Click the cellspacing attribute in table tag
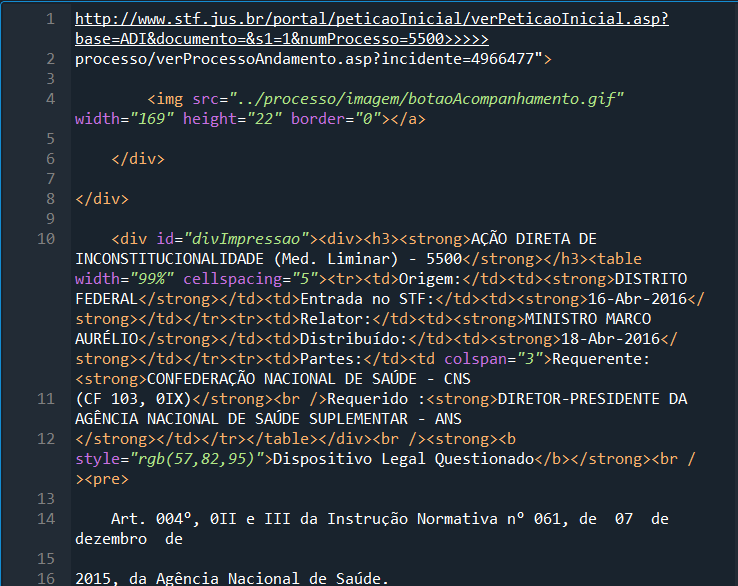The height and width of the screenshot is (586, 738). point(233,279)
